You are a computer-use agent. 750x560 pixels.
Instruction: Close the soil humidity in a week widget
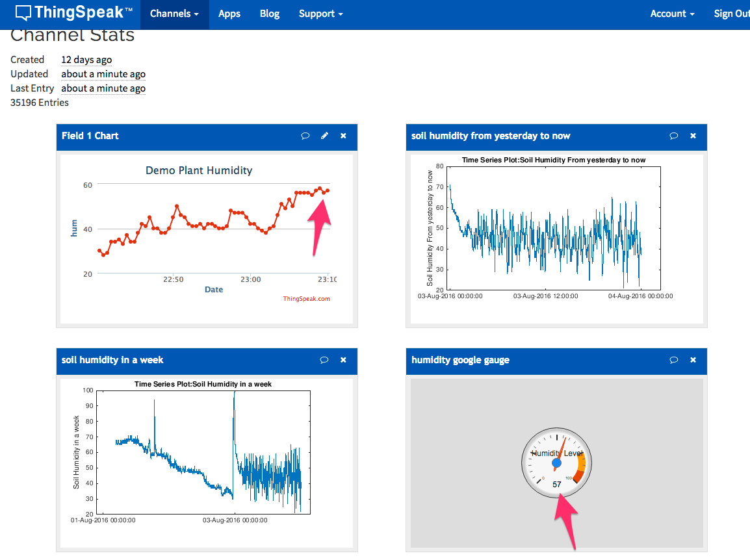tap(343, 360)
